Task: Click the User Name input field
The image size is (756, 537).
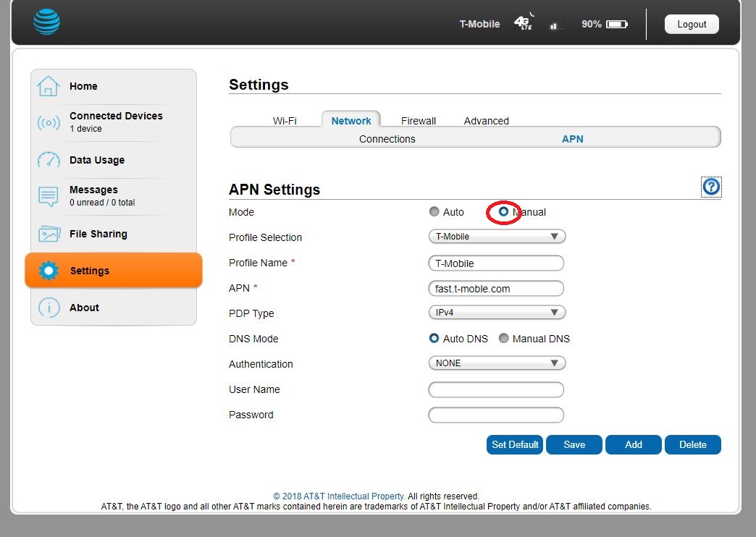Action: [x=495, y=389]
